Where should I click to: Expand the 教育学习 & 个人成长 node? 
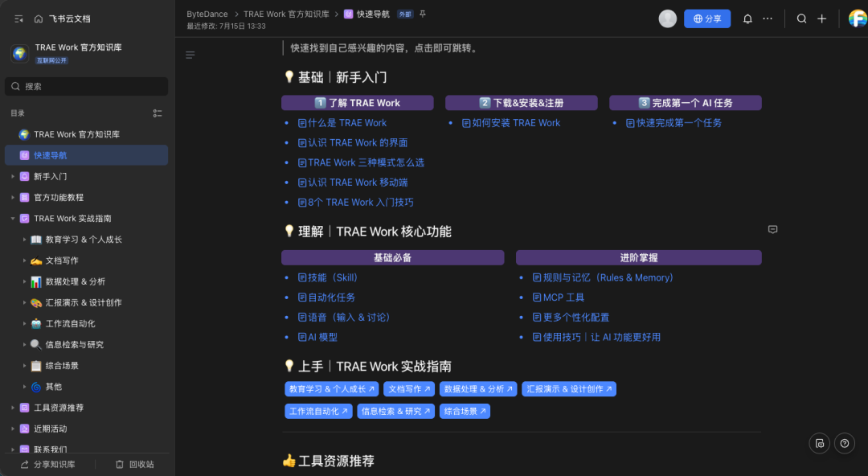pos(24,240)
